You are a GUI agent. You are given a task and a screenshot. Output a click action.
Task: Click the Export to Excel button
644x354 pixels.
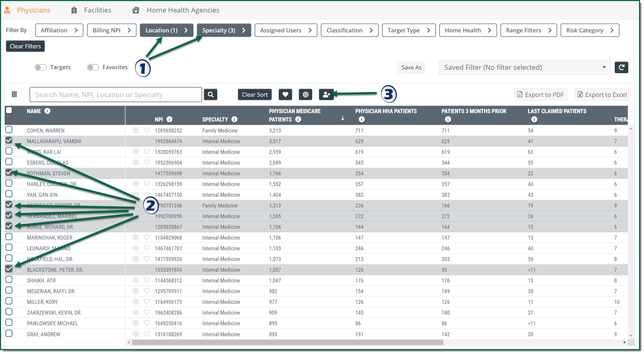(602, 95)
